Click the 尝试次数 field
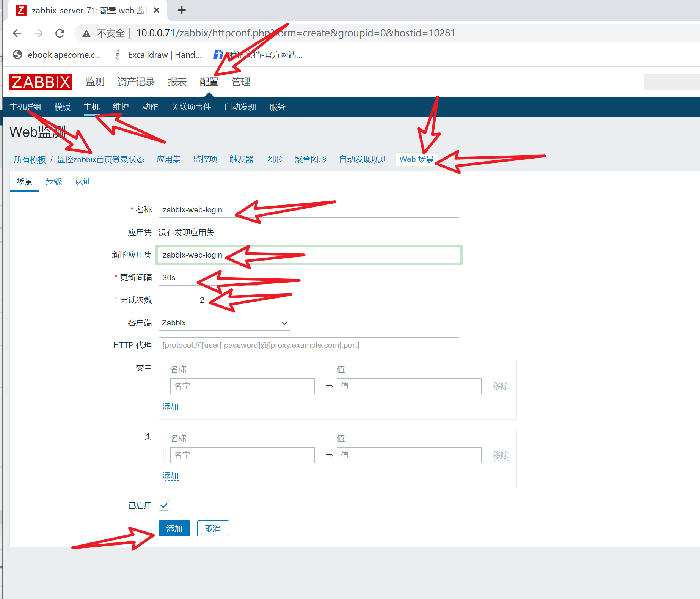The height and width of the screenshot is (599, 700). pos(183,300)
